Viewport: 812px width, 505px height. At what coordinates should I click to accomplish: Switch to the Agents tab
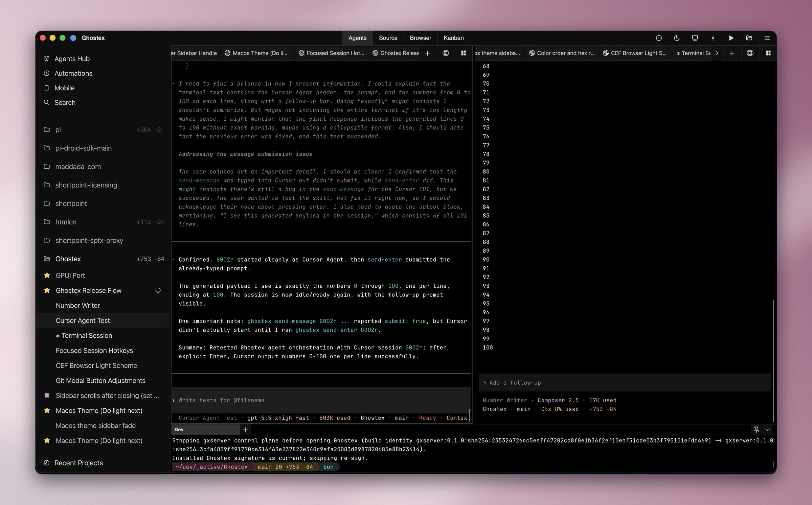pyautogui.click(x=357, y=38)
